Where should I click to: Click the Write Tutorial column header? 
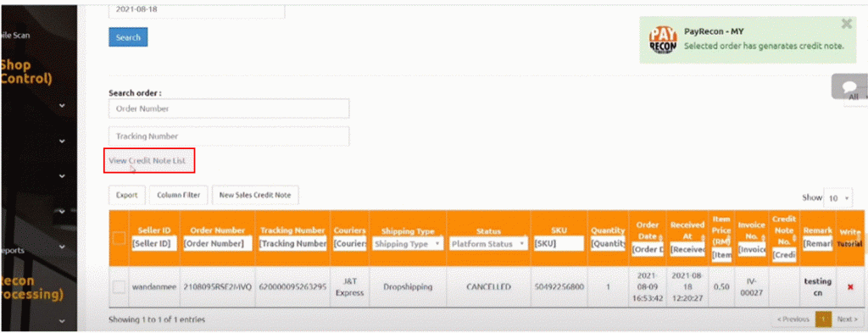click(849, 238)
